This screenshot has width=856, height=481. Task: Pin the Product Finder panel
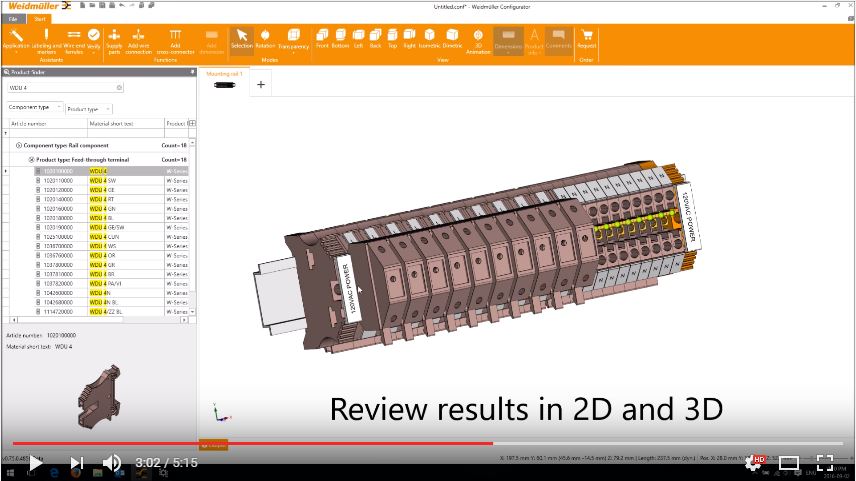(x=192, y=72)
